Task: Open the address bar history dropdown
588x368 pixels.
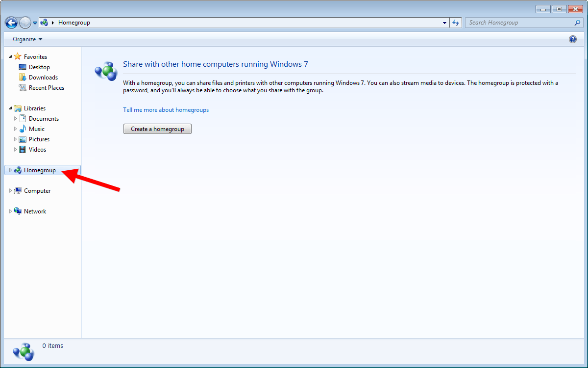Action: click(x=444, y=22)
